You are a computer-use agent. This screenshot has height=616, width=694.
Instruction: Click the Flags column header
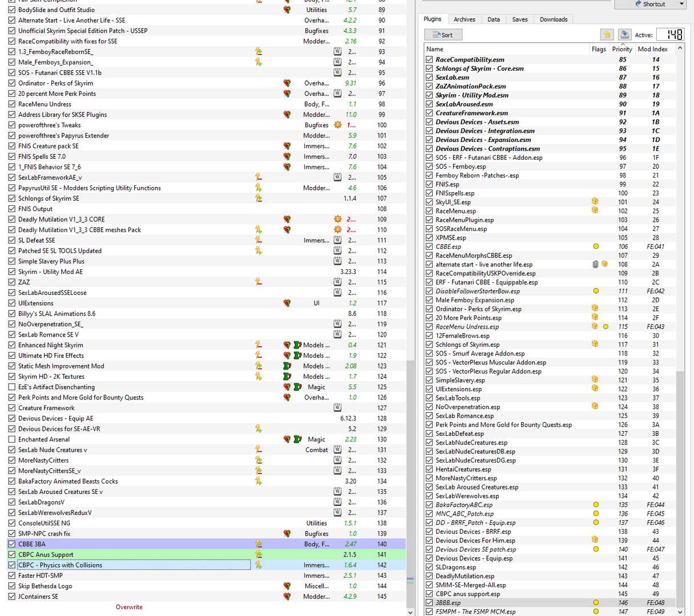coord(599,49)
